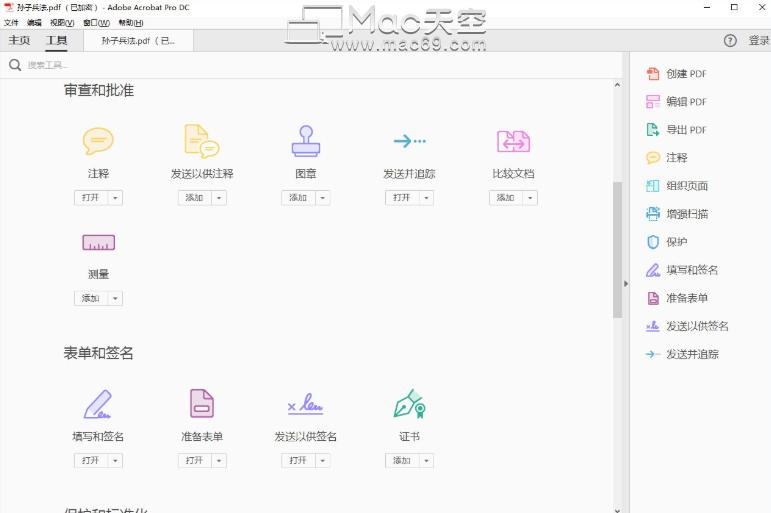The width and height of the screenshot is (771, 513).
Task: Click 添加 button under 证书
Action: pos(402,461)
